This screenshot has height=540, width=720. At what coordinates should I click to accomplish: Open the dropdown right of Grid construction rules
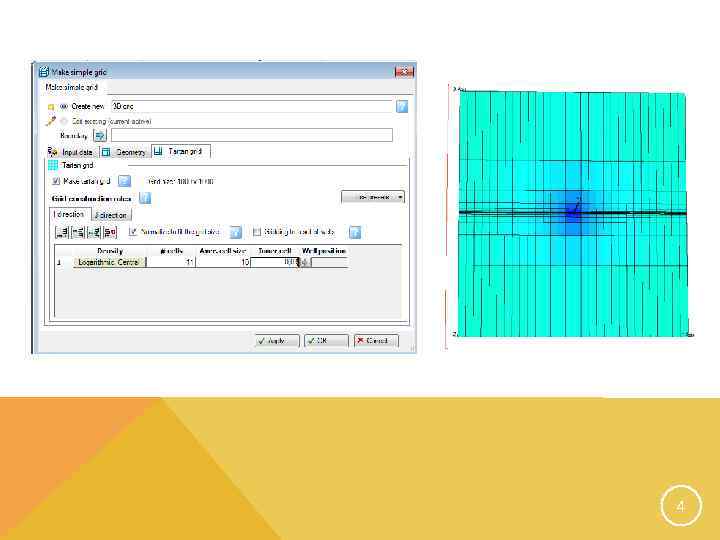click(x=373, y=197)
